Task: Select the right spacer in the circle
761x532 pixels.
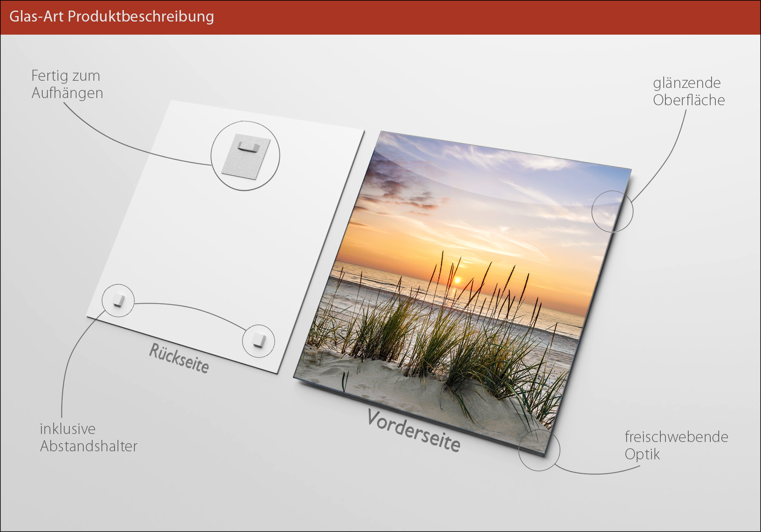Action: [258, 340]
